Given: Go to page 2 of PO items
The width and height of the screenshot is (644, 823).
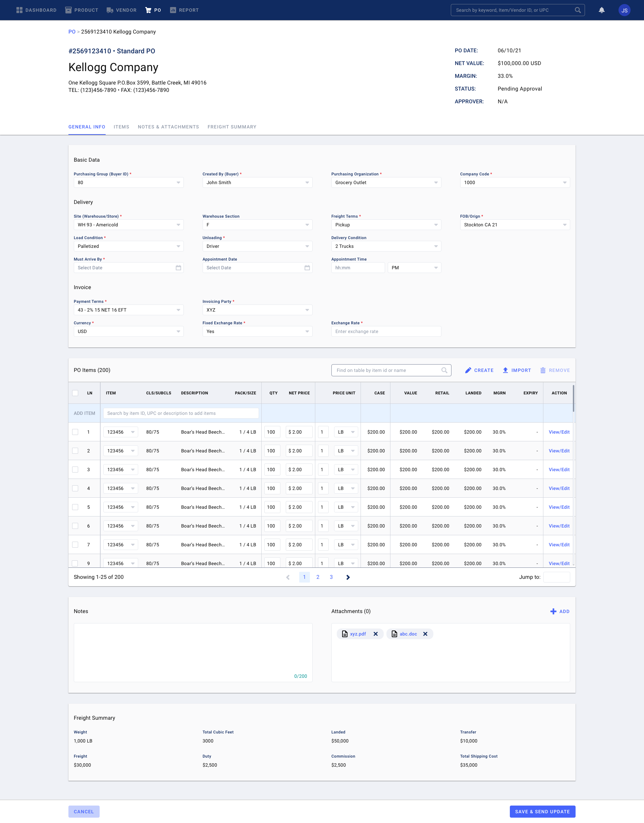Looking at the screenshot, I should 318,577.
